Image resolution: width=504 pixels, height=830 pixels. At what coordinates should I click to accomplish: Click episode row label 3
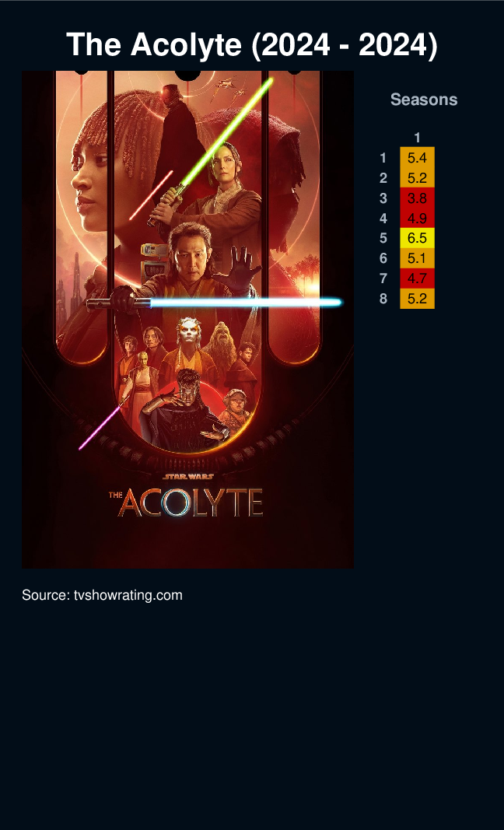pos(383,198)
